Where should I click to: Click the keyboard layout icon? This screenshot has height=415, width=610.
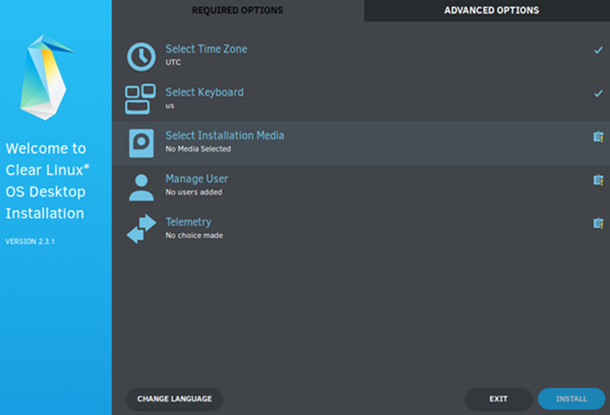[140, 99]
